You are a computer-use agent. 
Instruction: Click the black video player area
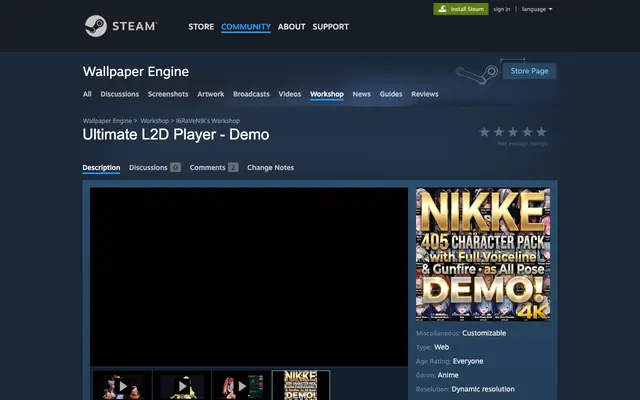249,277
